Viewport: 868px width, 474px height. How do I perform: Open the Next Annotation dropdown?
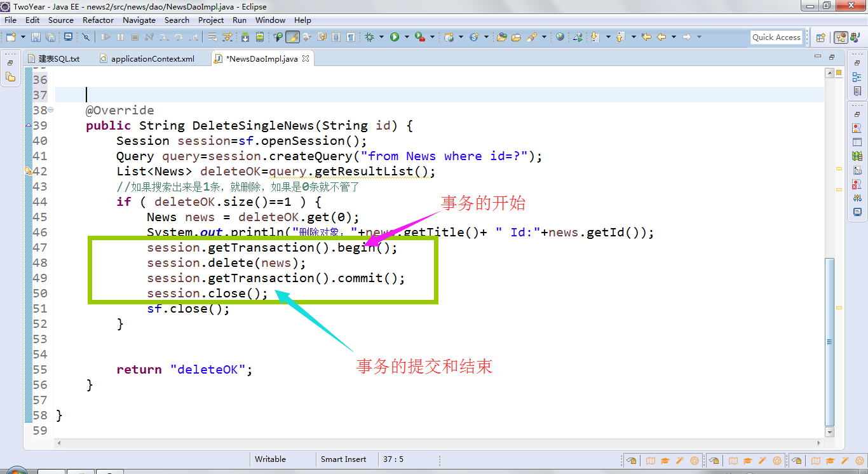point(608,37)
